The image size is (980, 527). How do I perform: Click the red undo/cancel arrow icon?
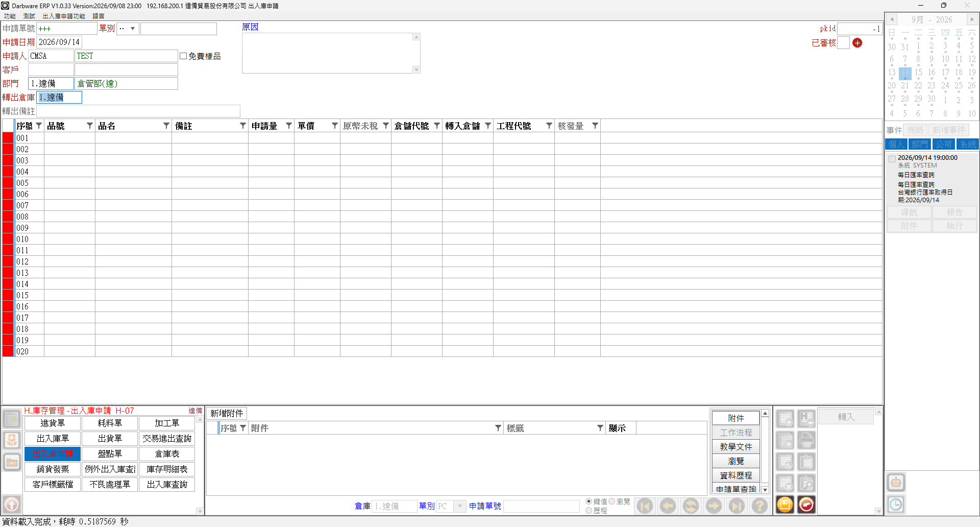[x=806, y=505]
